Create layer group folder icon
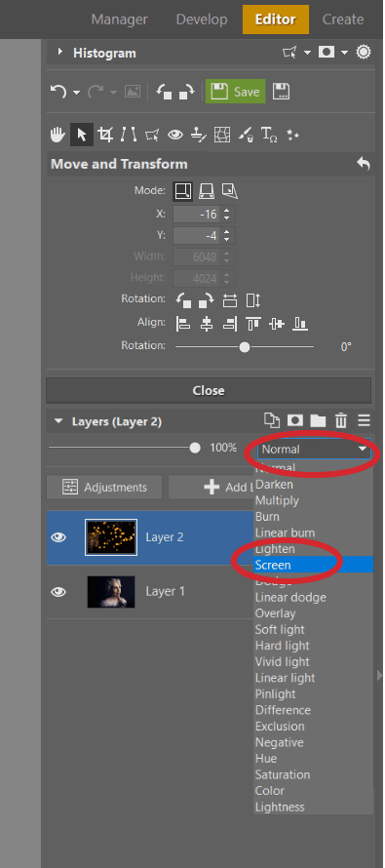Screen dimensions: 385x868 pyautogui.click(x=318, y=420)
